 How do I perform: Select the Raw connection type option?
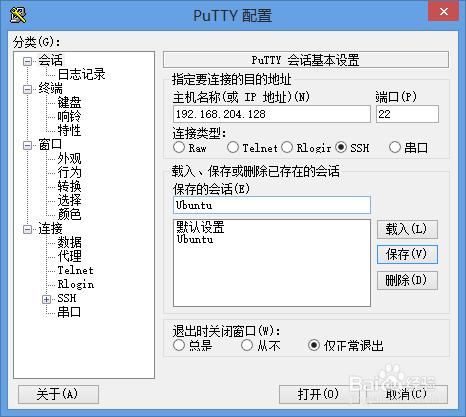pyautogui.click(x=179, y=147)
